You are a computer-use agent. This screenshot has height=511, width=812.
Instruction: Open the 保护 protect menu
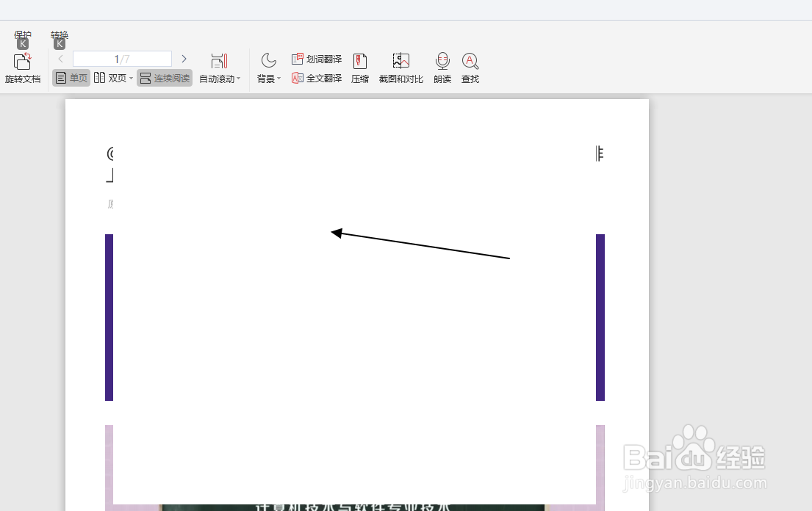23,37
